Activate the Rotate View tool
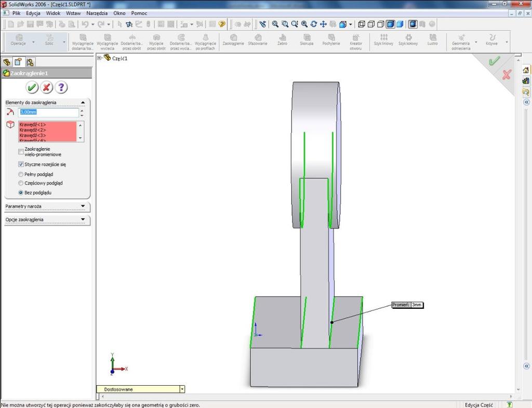Viewport: 532px width, 408px height. (x=314, y=24)
